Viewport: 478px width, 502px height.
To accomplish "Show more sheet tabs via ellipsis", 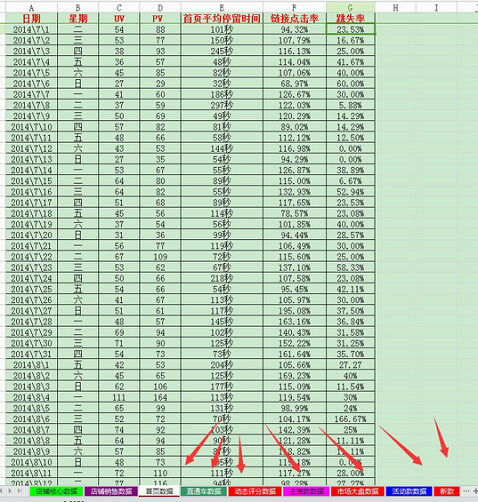I will point(466,491).
